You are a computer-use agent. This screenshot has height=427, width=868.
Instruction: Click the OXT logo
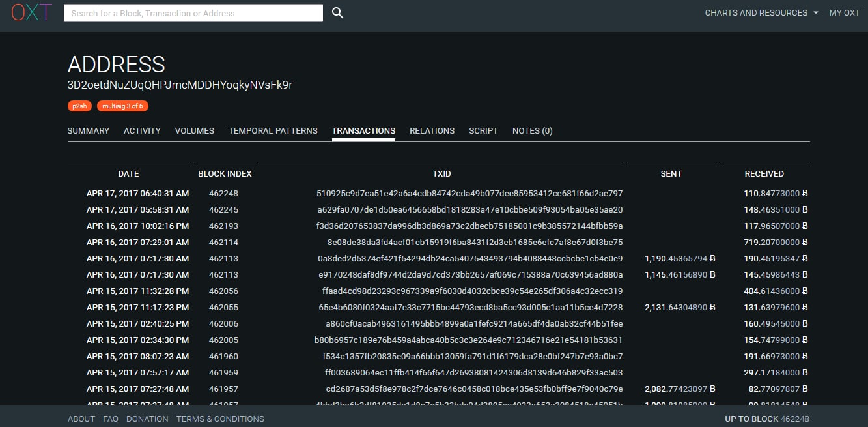click(31, 12)
